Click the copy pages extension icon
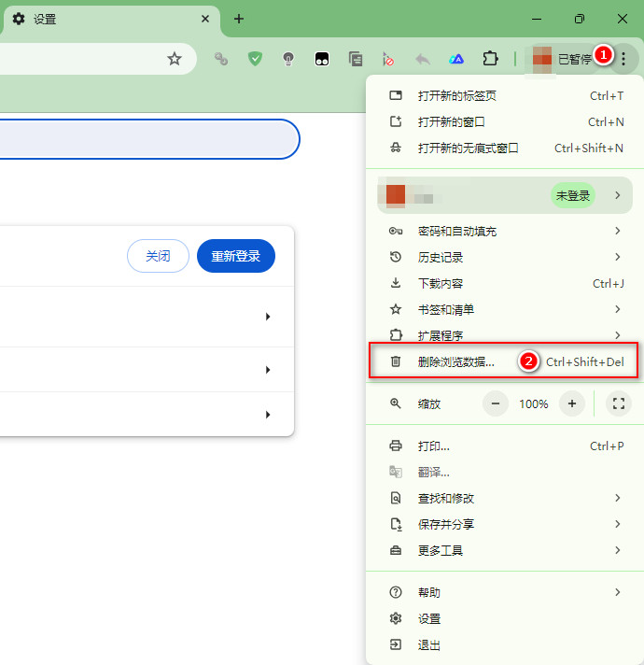This screenshot has width=644, height=665. tap(355, 59)
